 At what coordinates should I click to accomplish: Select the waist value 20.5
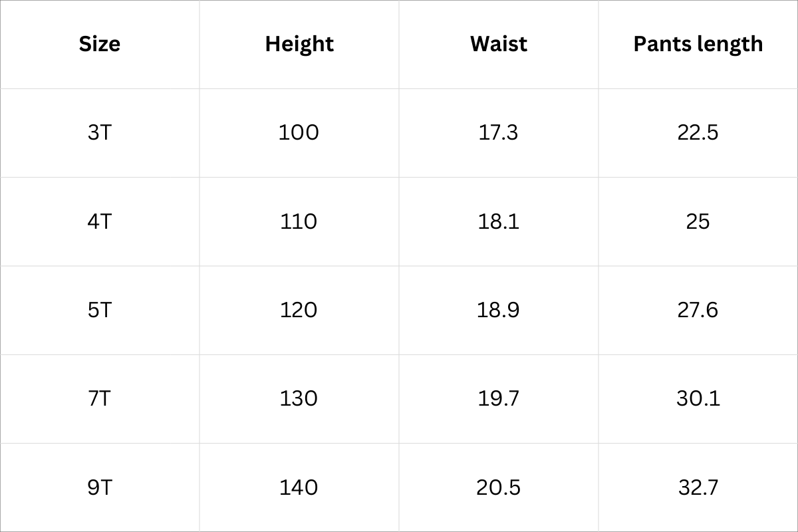point(498,487)
